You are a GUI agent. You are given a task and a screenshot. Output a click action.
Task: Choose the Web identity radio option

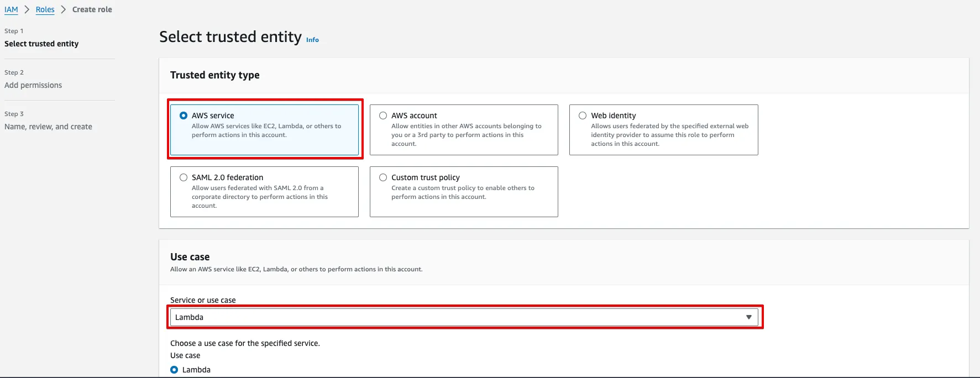(x=583, y=116)
